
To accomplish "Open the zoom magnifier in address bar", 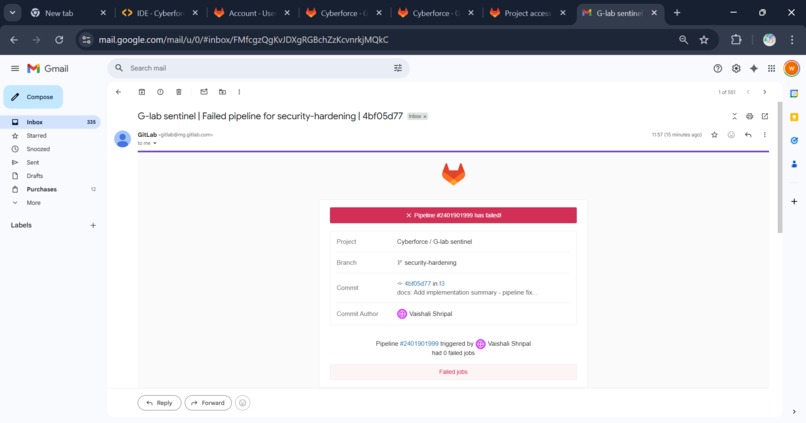I will click(x=683, y=40).
